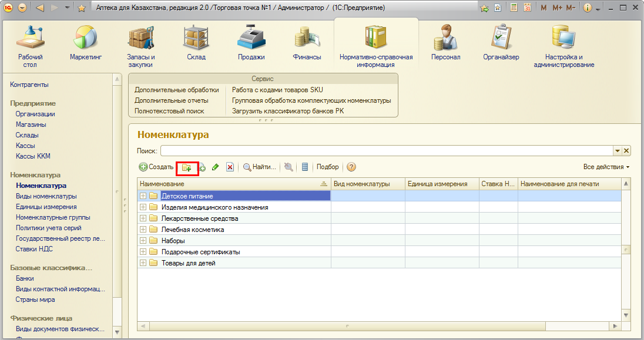This screenshot has height=340, width=644.
Task: Click the red X delete mark icon
Action: coord(230,167)
